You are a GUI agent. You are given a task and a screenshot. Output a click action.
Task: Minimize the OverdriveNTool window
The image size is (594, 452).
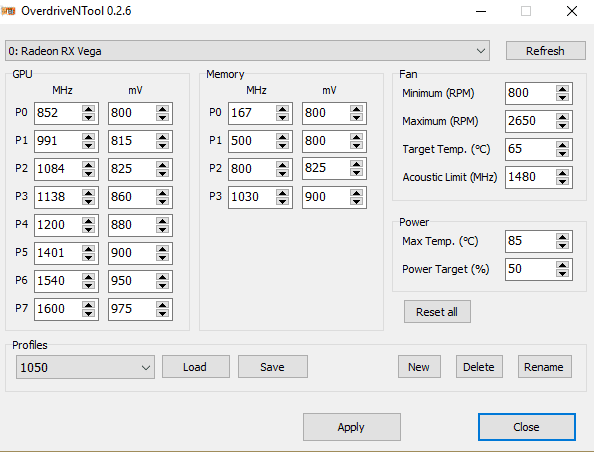point(481,11)
